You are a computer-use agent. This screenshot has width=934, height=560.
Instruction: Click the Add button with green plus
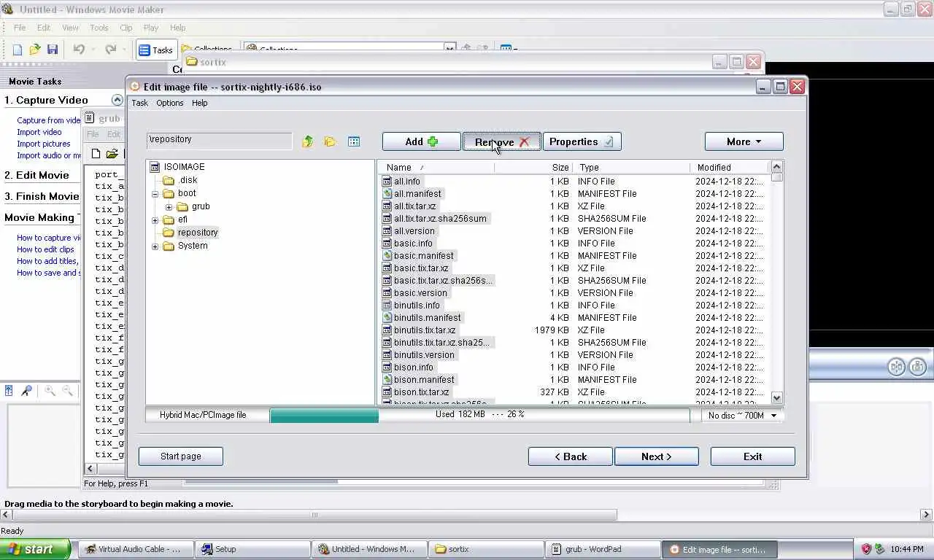[x=421, y=141]
